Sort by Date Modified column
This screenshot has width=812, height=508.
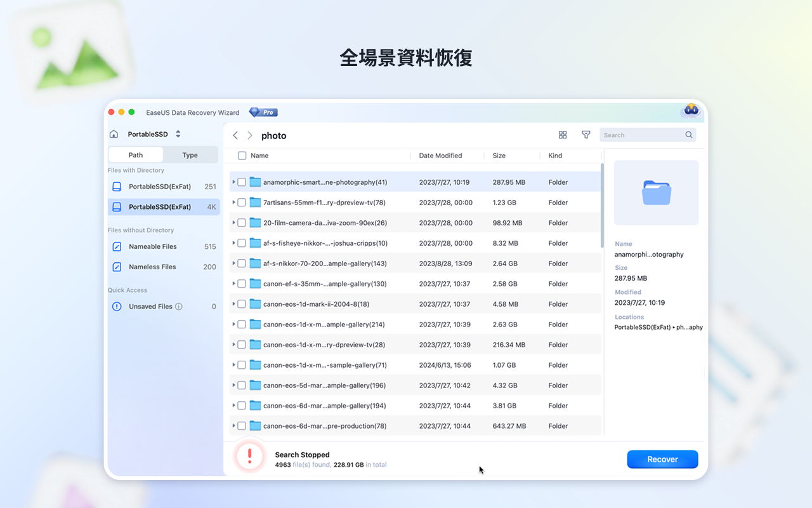coord(440,156)
